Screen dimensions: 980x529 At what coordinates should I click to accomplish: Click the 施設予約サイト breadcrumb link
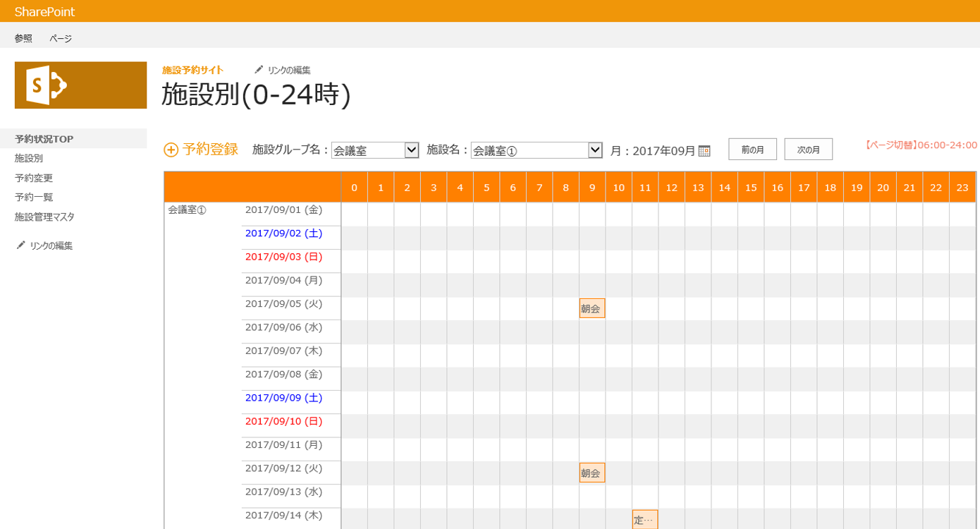click(x=191, y=69)
